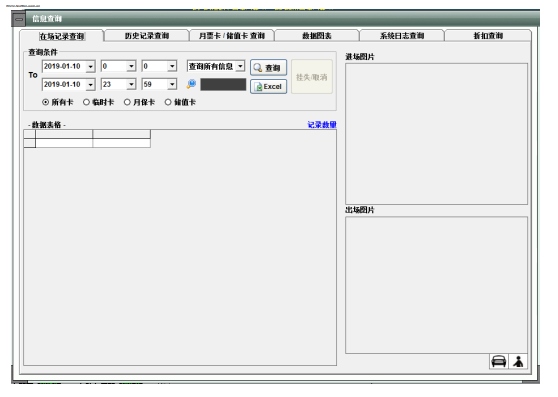Click the first data table column header
Screen dimensions: 558x397
click(64, 134)
